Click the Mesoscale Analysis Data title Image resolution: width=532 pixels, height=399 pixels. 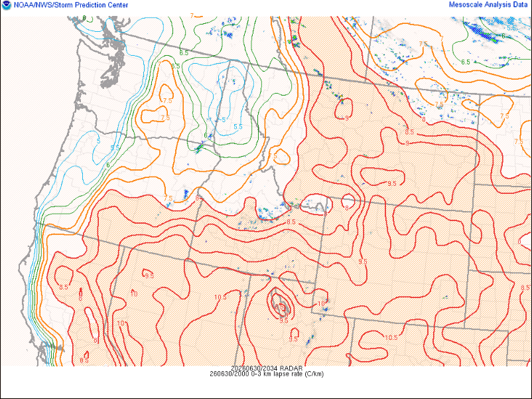488,5
